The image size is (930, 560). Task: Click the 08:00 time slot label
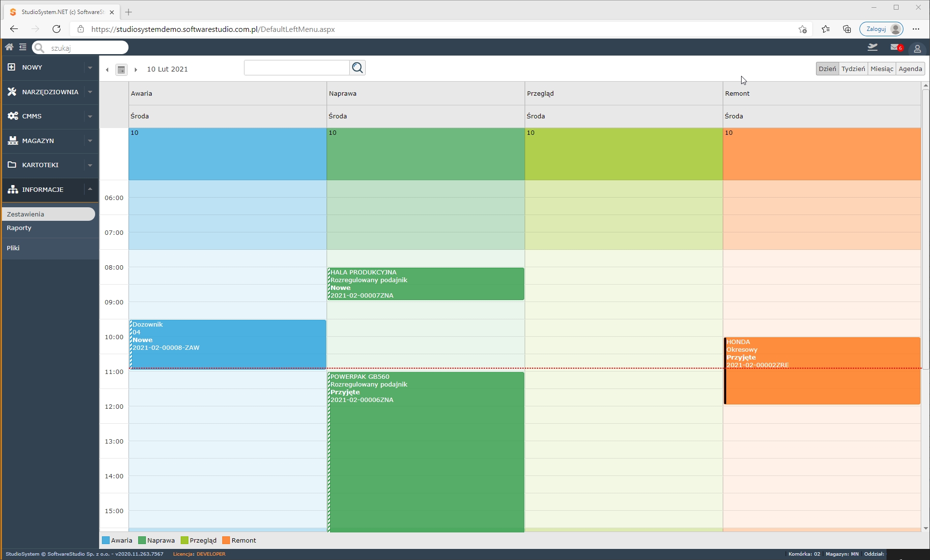[x=114, y=267]
